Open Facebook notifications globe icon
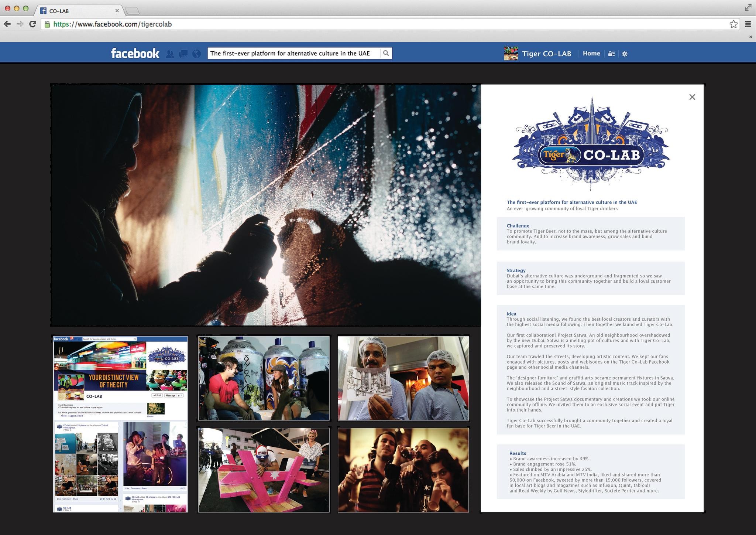Image resolution: width=756 pixels, height=535 pixels. pos(197,54)
